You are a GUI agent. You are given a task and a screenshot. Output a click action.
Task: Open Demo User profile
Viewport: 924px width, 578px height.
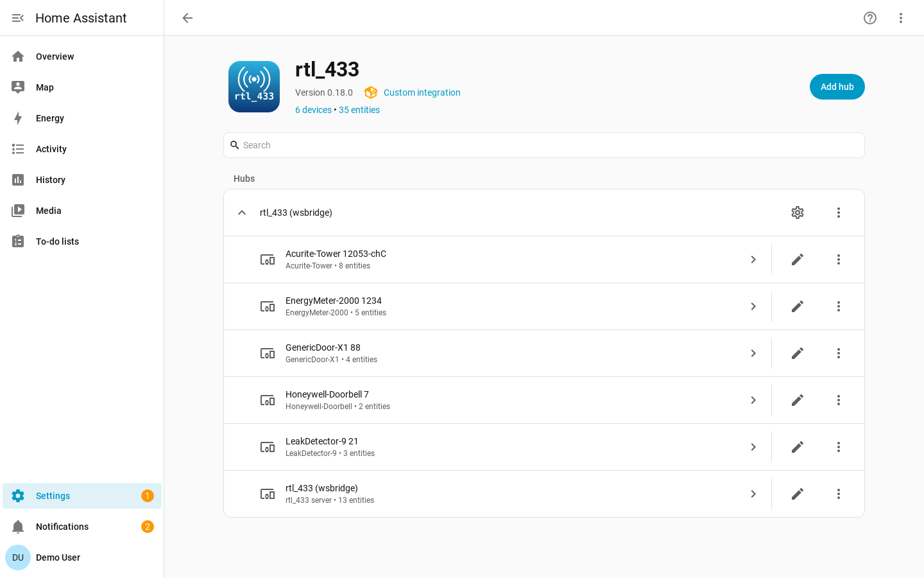tap(82, 557)
